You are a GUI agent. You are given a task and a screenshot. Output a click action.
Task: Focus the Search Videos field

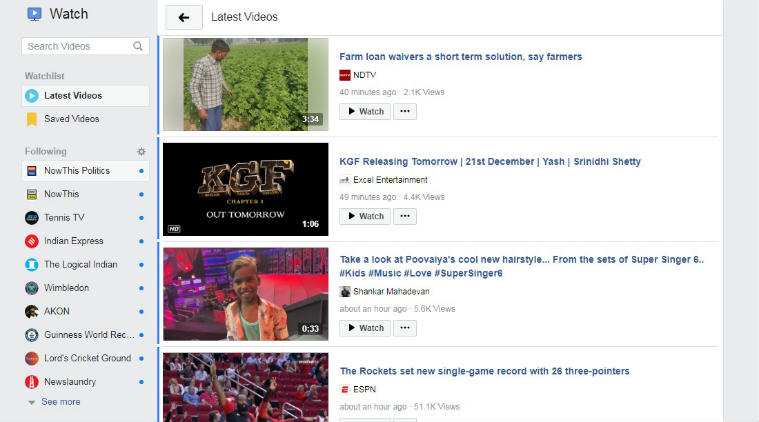[85, 46]
